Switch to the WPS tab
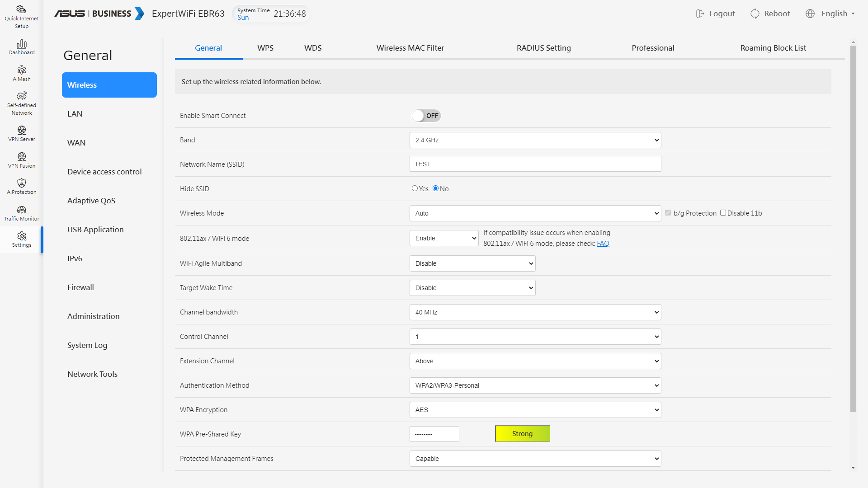The height and width of the screenshot is (488, 868). [x=265, y=48]
